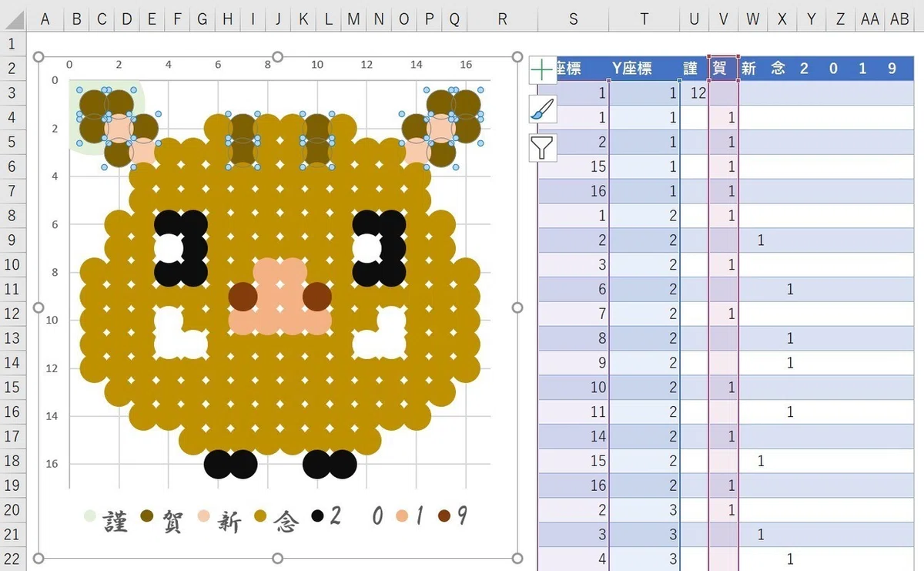Select column header U

(x=694, y=19)
